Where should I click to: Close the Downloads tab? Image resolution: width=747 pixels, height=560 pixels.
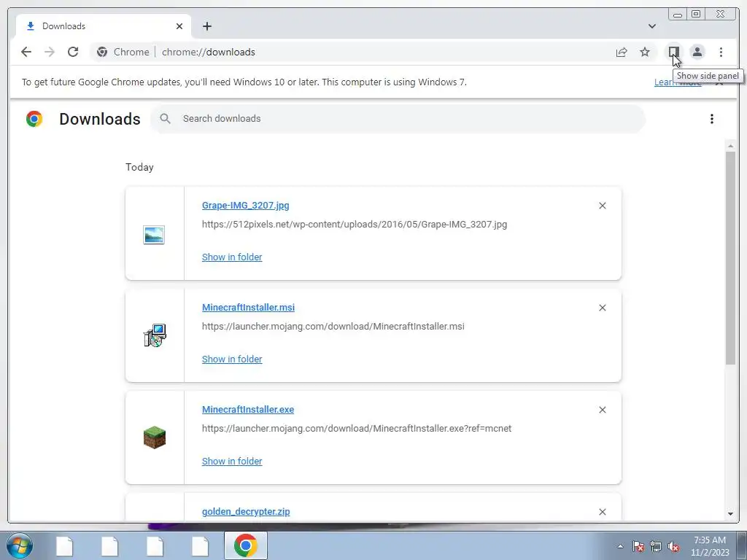pyautogui.click(x=179, y=26)
